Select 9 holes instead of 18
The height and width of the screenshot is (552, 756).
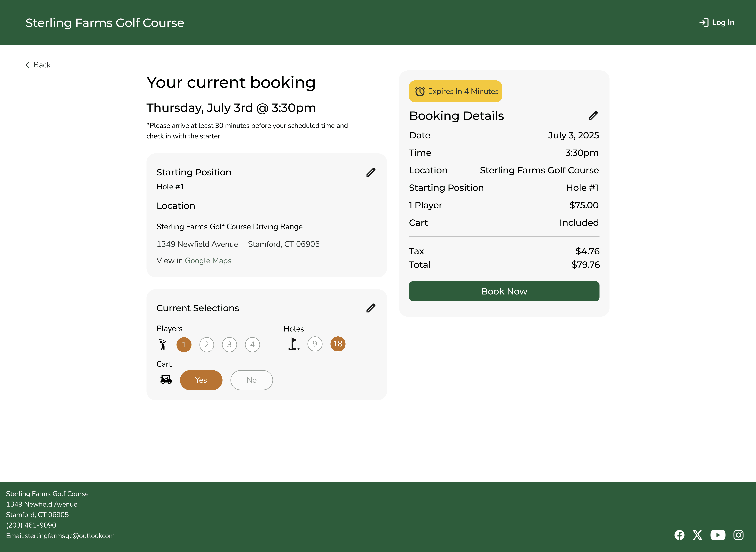point(315,344)
